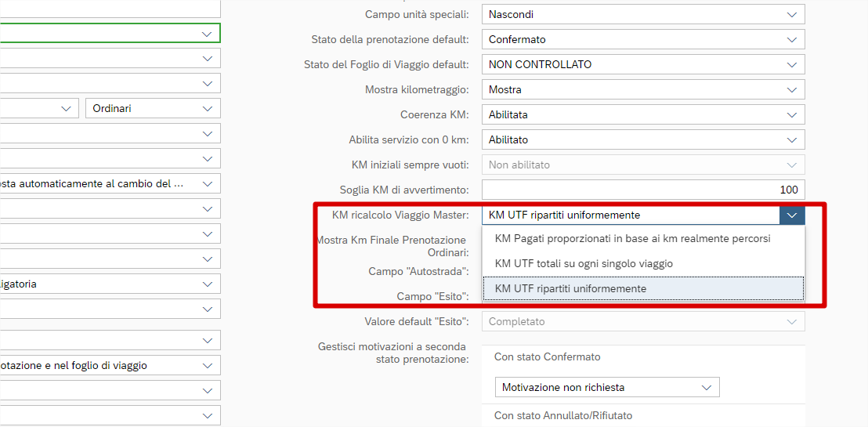Open dropdown ending in 'automaticamente al cambio del'

207,183
